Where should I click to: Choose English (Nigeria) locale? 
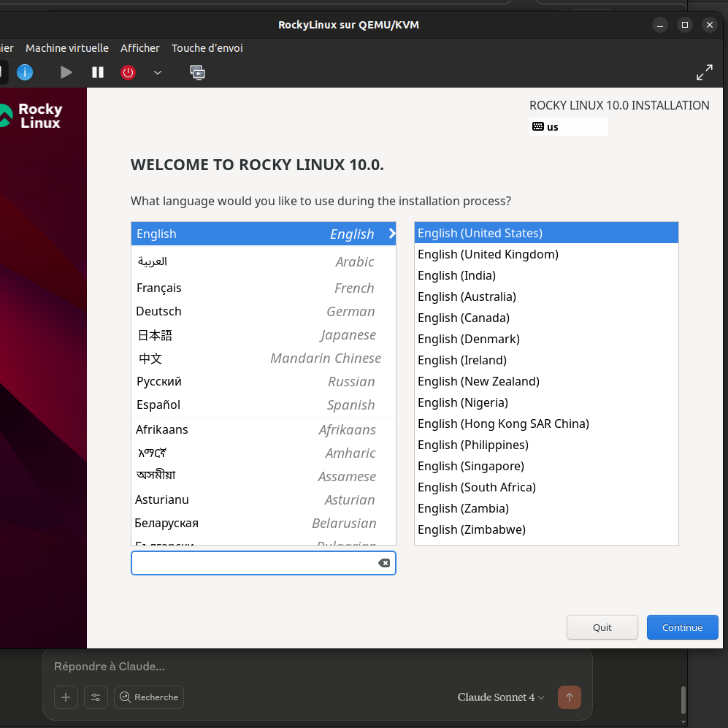pos(546,402)
